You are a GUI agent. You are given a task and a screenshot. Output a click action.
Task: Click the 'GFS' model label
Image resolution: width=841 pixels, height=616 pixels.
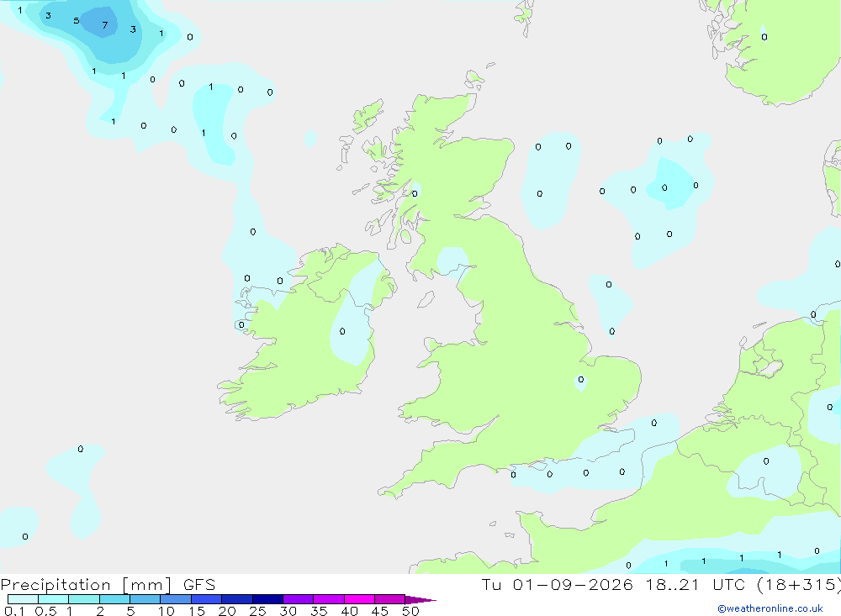click(x=199, y=584)
